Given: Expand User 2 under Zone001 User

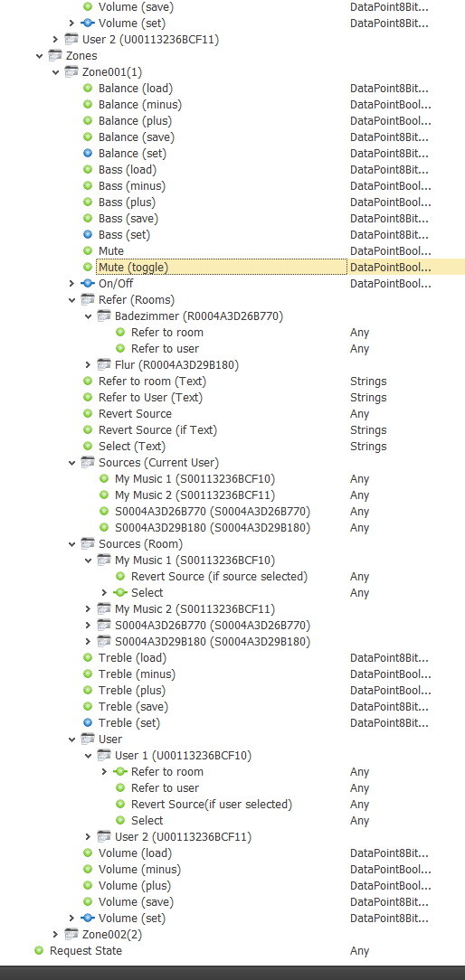Looking at the screenshot, I should pos(89,836).
